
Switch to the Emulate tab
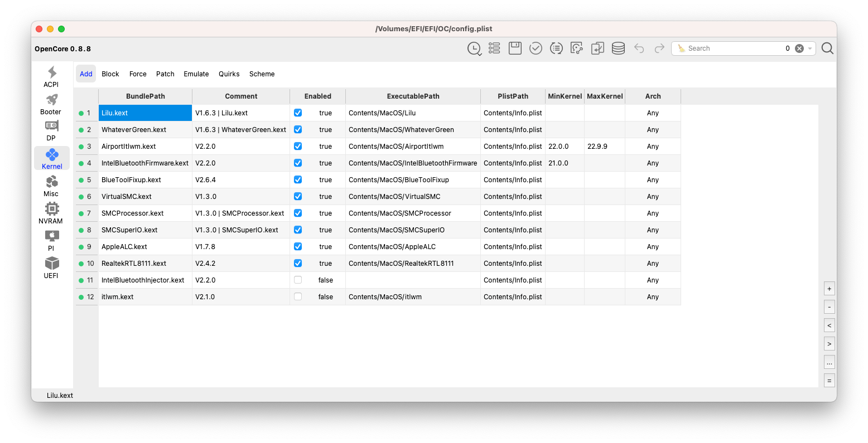(x=196, y=74)
